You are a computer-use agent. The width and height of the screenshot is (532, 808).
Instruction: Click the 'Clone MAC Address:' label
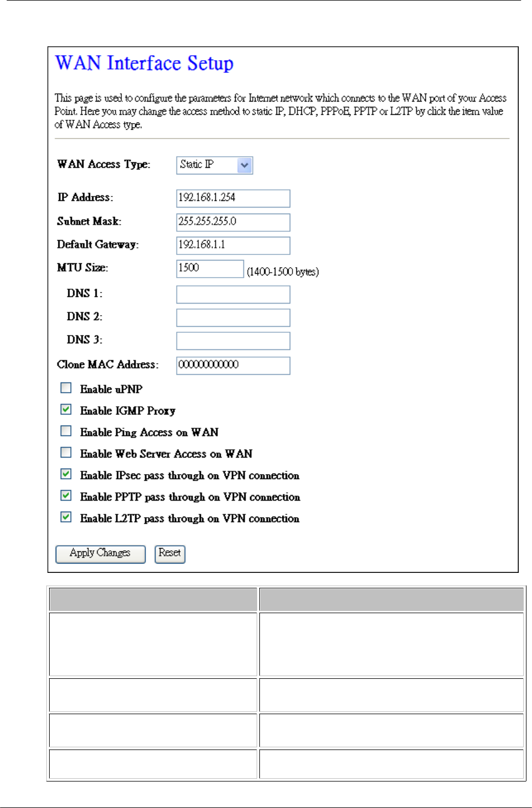click(x=108, y=364)
